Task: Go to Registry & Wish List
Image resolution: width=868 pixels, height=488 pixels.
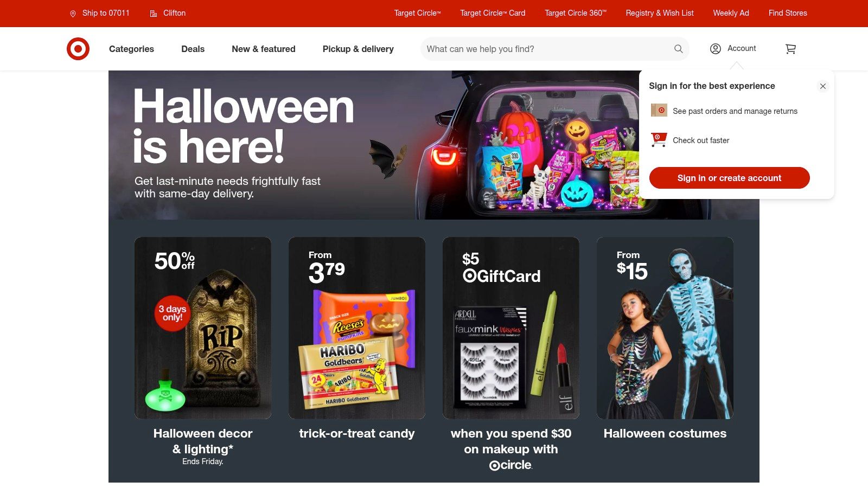Action: click(660, 13)
